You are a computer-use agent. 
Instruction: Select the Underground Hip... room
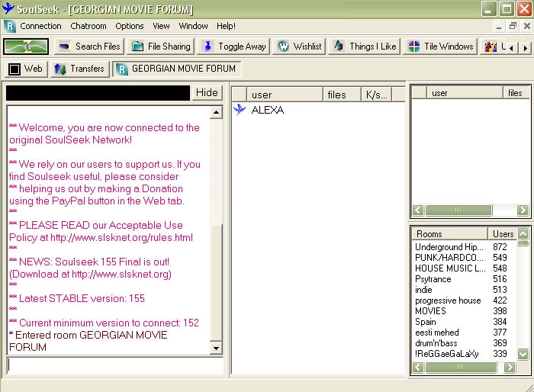[x=449, y=247]
